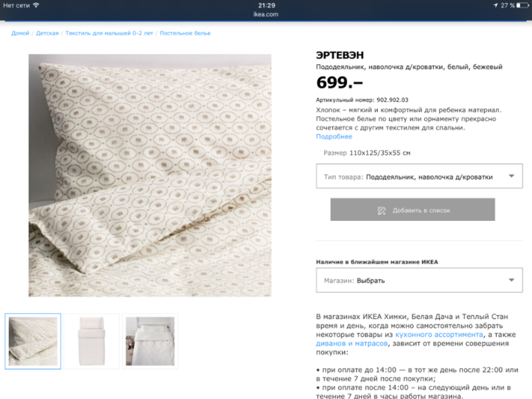Tap the main elephant-pattern product image
Viewport: 532px width, 399px height.
coord(150,175)
